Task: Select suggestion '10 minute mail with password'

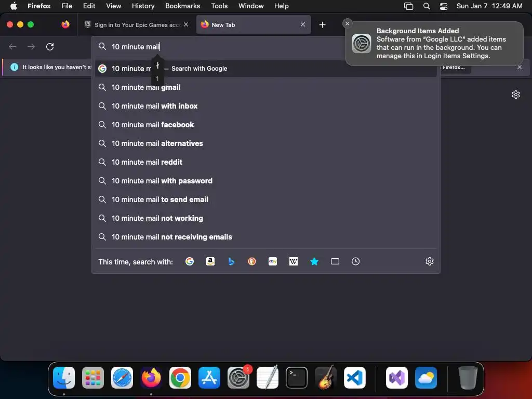Action: (x=265, y=180)
